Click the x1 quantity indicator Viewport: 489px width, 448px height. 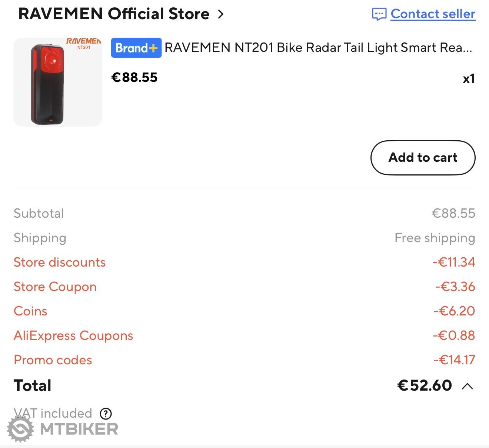tap(469, 78)
